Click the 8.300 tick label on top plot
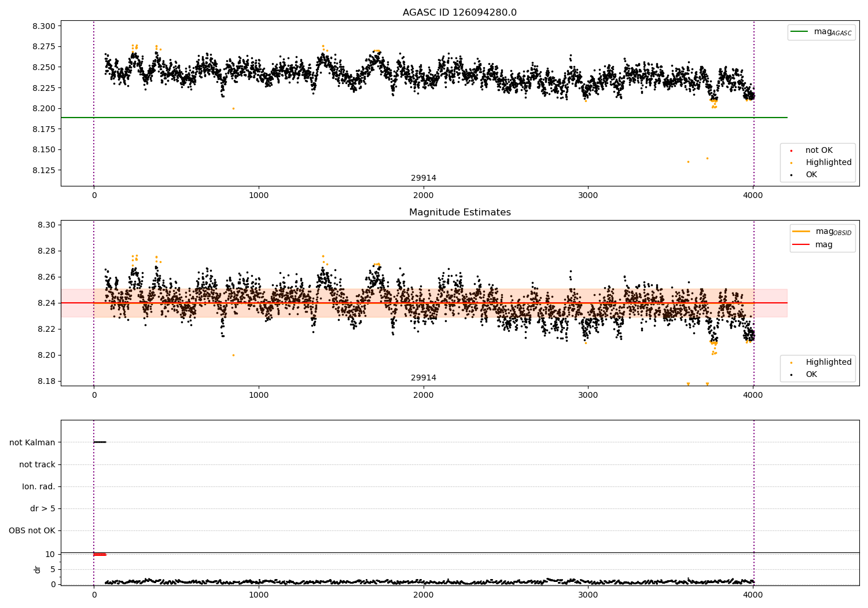 [45, 26]
